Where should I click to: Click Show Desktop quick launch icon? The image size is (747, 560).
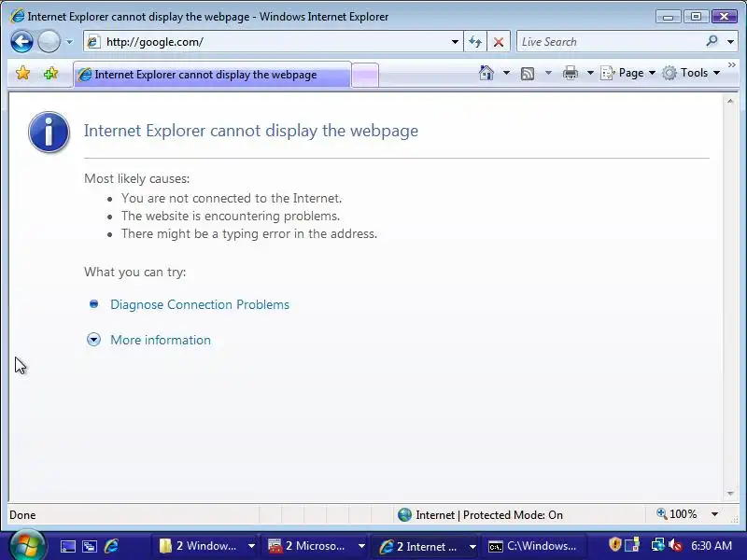tap(67, 546)
